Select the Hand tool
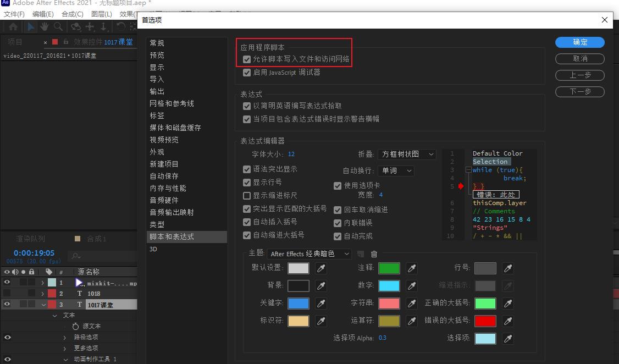This screenshot has height=364, width=619. [x=44, y=27]
